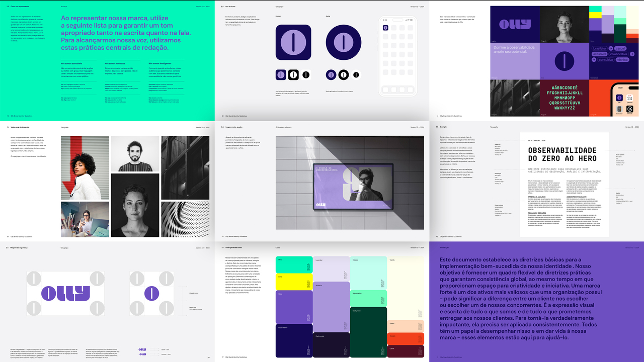Screen dimensions: 644x362
Task: Click the 'técnica' personality pill
Action: 622,59
